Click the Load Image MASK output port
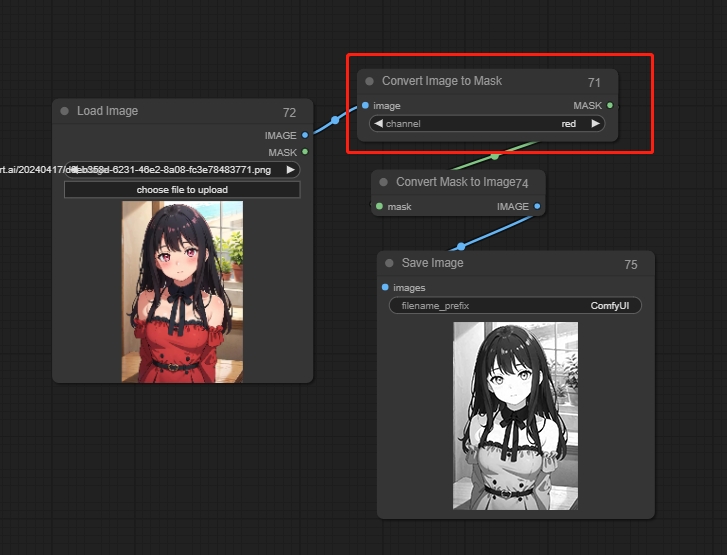The height and width of the screenshot is (555, 727). [305, 152]
